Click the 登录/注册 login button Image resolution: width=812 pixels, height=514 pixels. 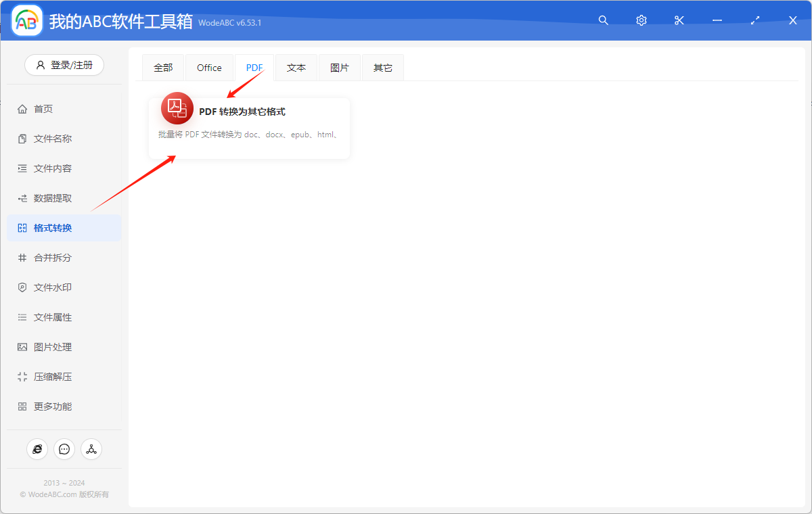[64, 64]
